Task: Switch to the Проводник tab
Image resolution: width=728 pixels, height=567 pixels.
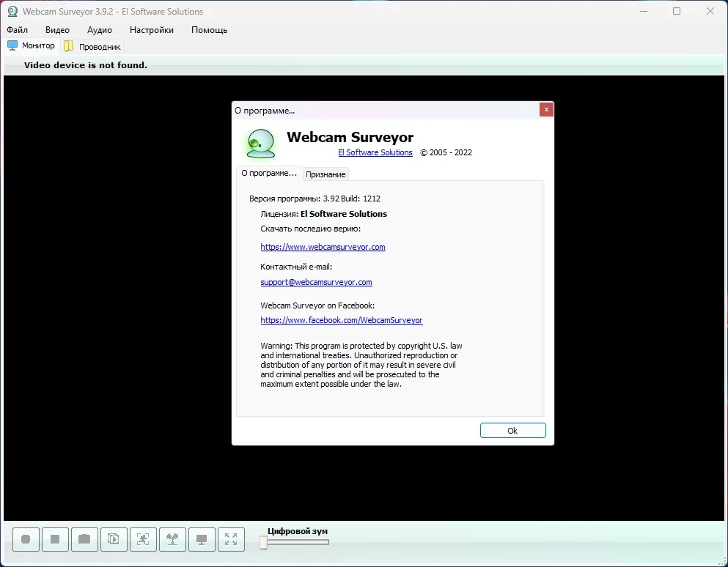Action: [x=92, y=46]
